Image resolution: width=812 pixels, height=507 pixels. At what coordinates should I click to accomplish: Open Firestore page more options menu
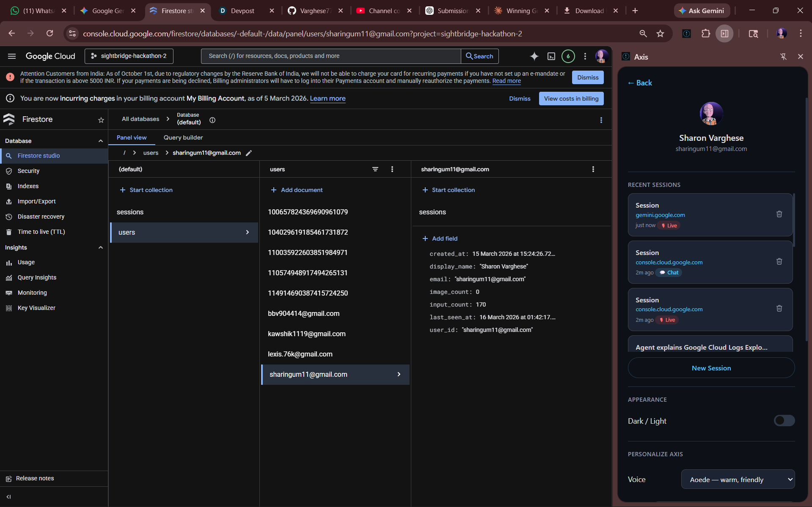coord(601,120)
